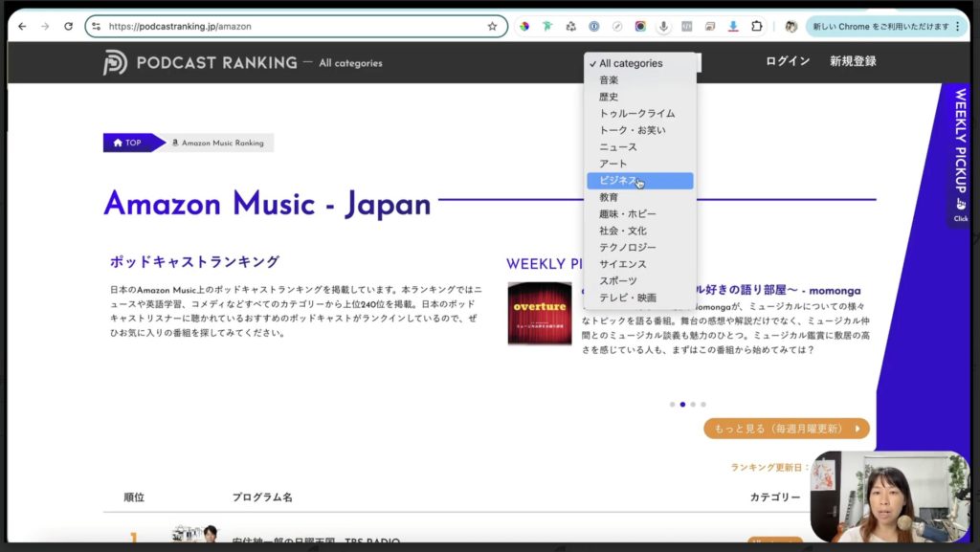Click the 新規登録 sign-up link
The height and width of the screenshot is (552, 980).
click(853, 61)
